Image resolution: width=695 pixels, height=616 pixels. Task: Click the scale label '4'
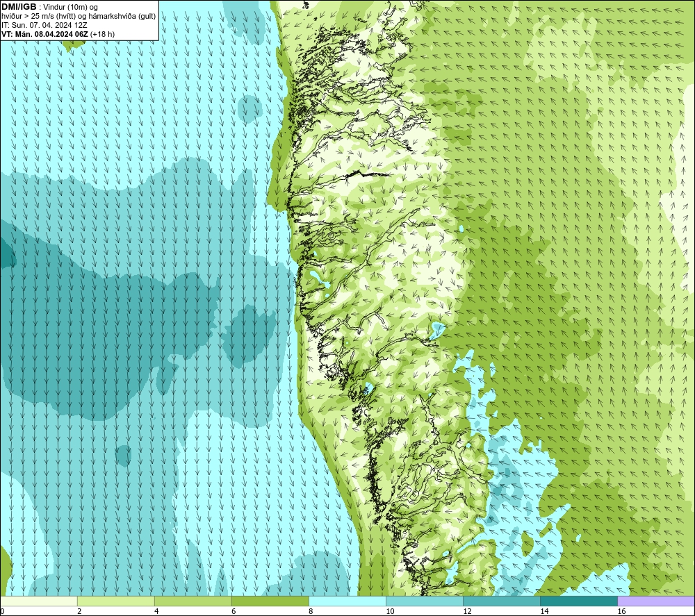[x=156, y=612]
